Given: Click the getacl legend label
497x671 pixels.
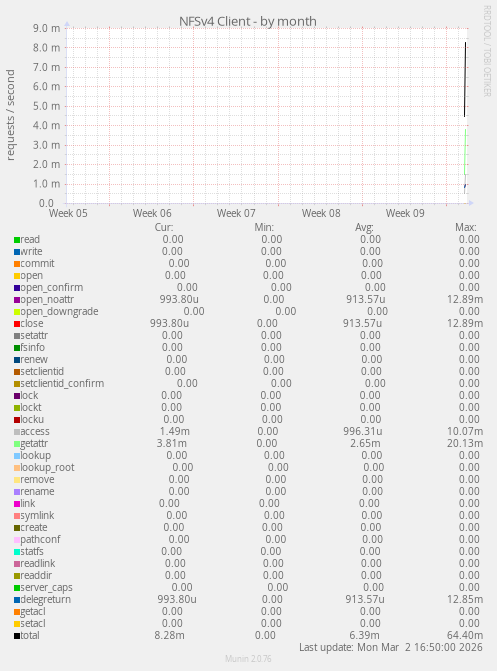Looking at the screenshot, I should click(x=33, y=612).
